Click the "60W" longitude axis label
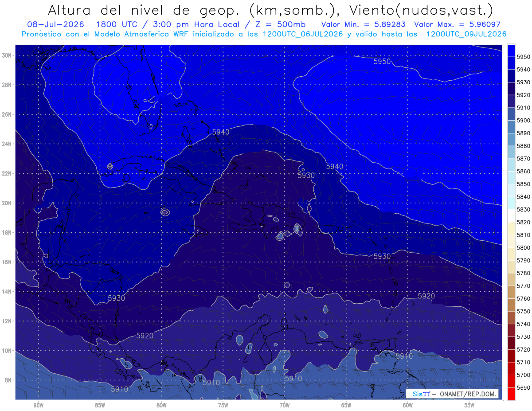 pyautogui.click(x=408, y=406)
